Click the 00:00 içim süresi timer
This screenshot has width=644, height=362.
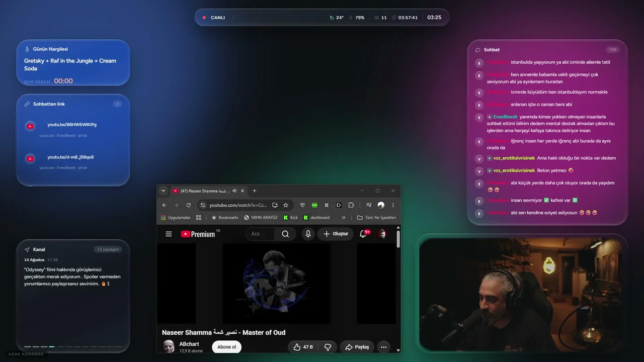pos(63,81)
